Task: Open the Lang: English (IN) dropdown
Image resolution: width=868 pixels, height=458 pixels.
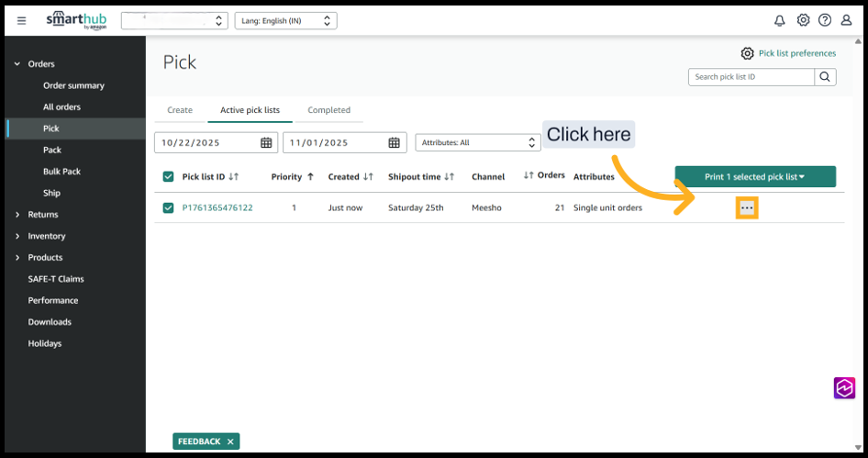Action: (x=285, y=20)
